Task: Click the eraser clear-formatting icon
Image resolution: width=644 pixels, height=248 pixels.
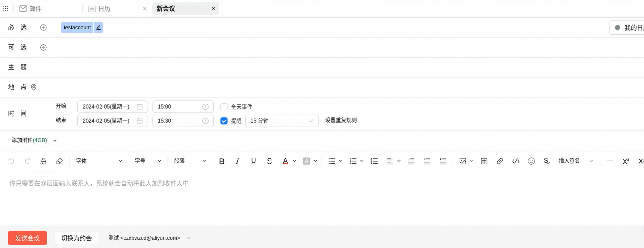Action: click(x=59, y=161)
